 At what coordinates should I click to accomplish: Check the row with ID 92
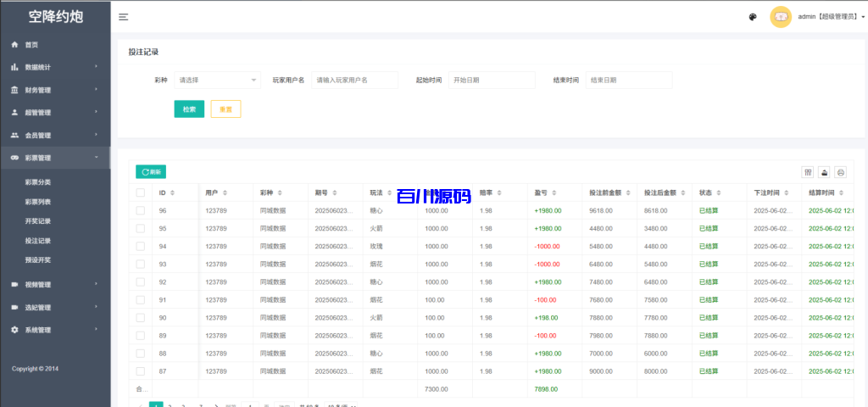click(141, 282)
